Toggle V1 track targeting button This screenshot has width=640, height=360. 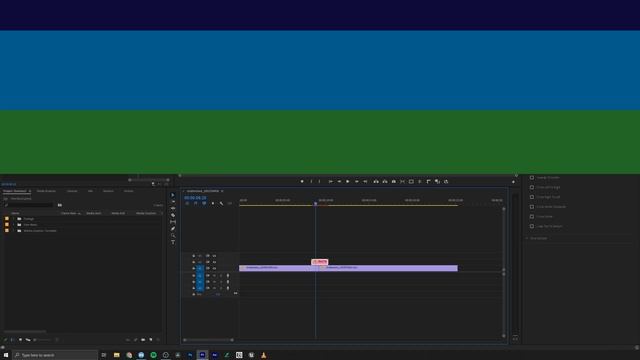200,268
